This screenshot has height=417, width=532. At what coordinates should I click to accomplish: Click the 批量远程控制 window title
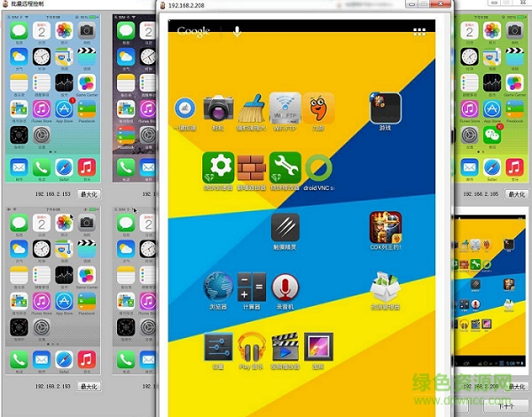click(x=27, y=4)
